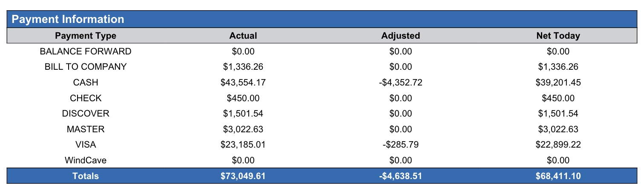The height and width of the screenshot is (188, 644).
Task: Select the MASTER payment type label
Action: (86, 129)
